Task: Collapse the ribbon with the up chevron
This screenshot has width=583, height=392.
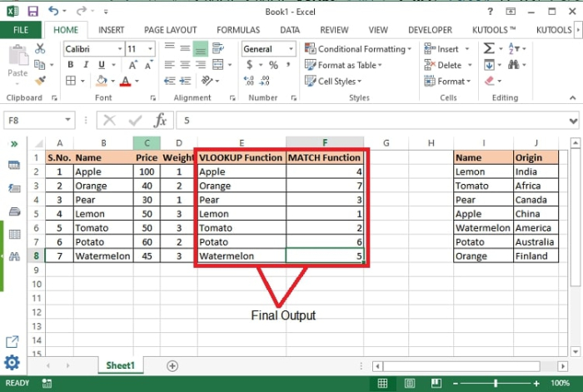Action: coord(573,97)
